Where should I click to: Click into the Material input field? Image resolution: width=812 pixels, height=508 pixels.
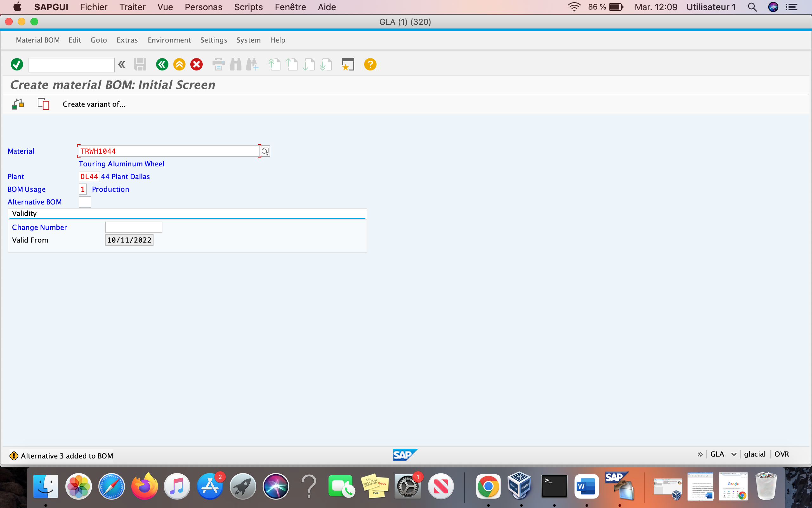point(169,151)
